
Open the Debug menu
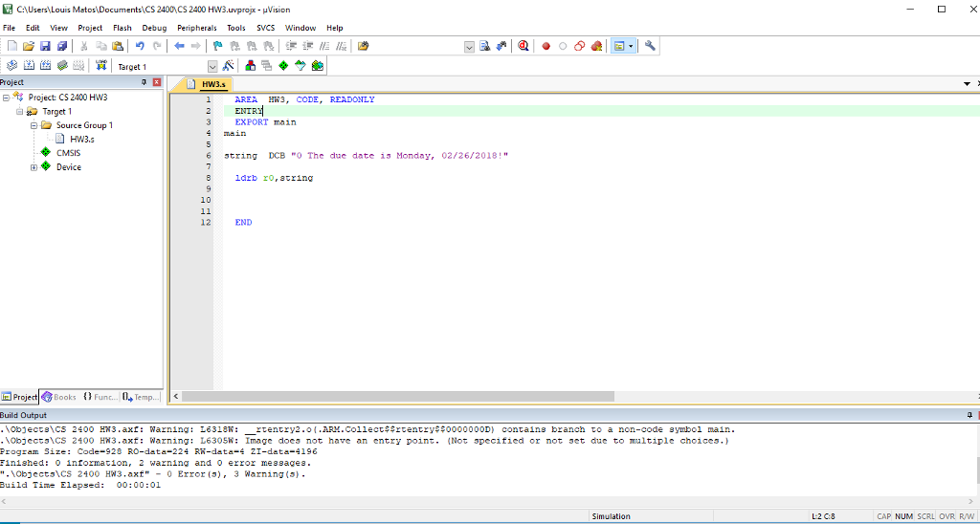click(154, 28)
